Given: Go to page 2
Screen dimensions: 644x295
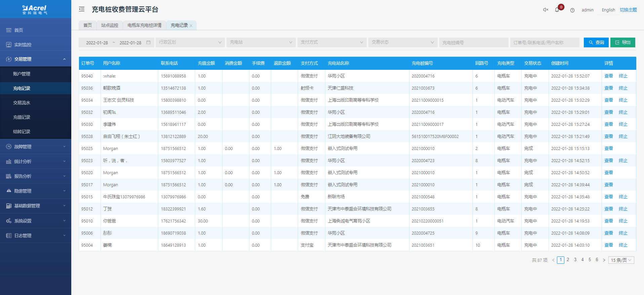Looking at the screenshot, I should pos(568,260).
